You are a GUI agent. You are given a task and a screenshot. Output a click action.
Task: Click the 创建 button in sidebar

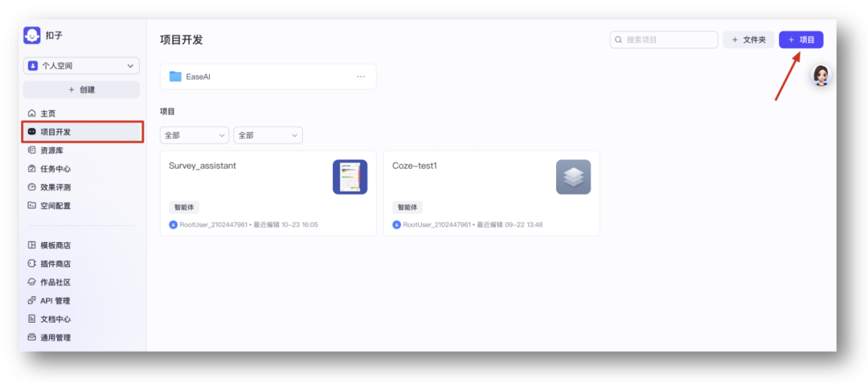[81, 90]
